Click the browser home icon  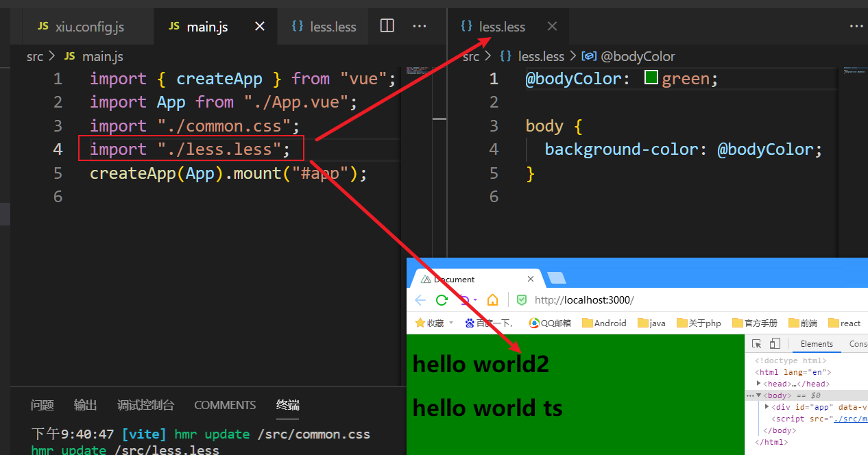492,300
